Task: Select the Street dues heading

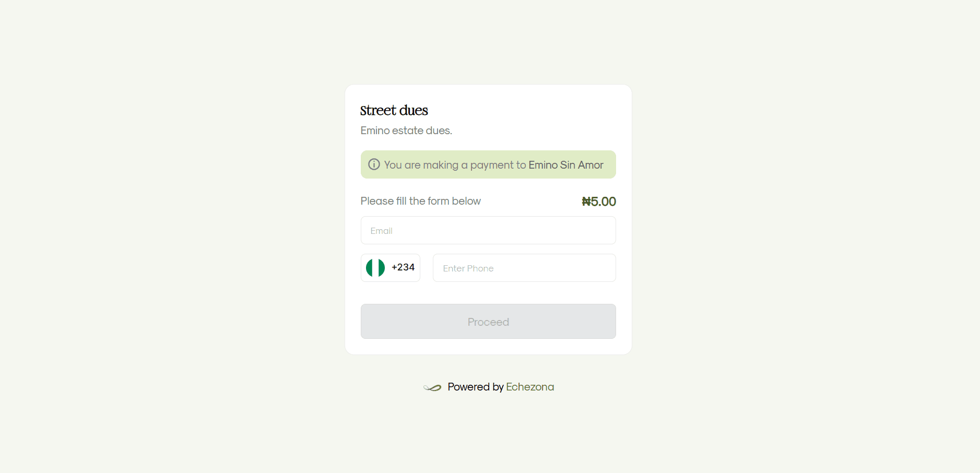Action: pos(394,110)
